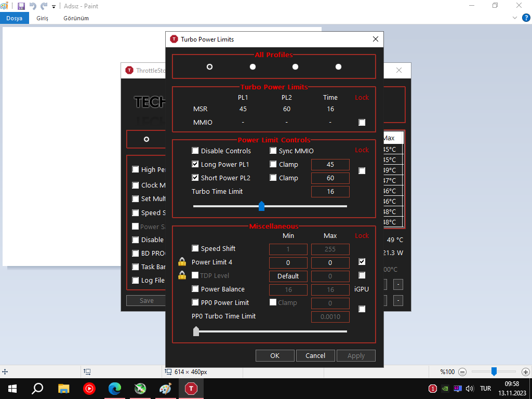The width and height of the screenshot is (532, 399).
Task: Click the Turbo Time Limit field showing 16
Action: (330, 192)
